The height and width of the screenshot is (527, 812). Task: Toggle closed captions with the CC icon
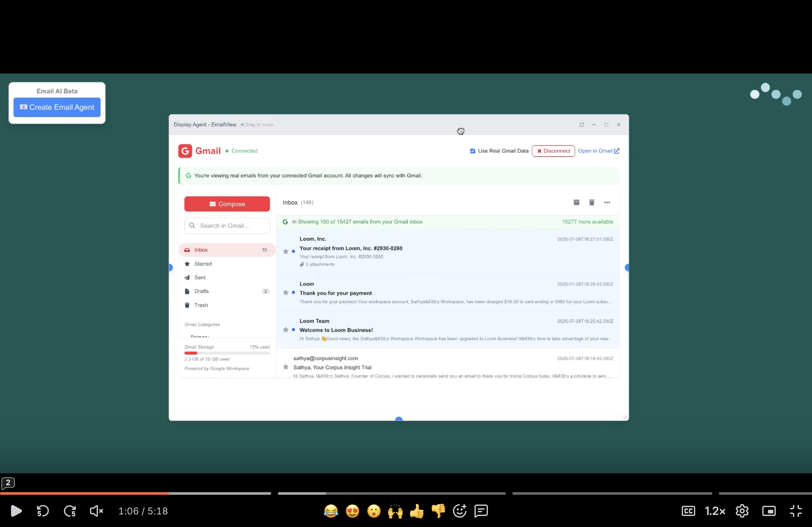688,511
